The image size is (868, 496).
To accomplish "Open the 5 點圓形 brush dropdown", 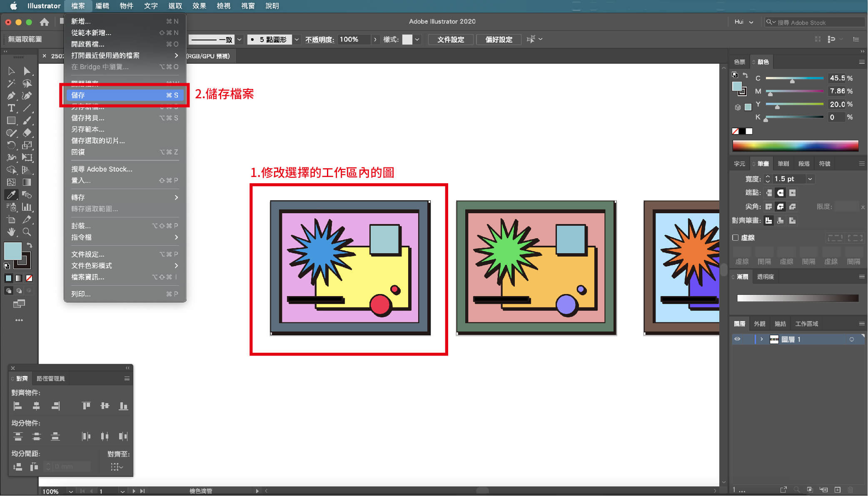I will point(297,40).
